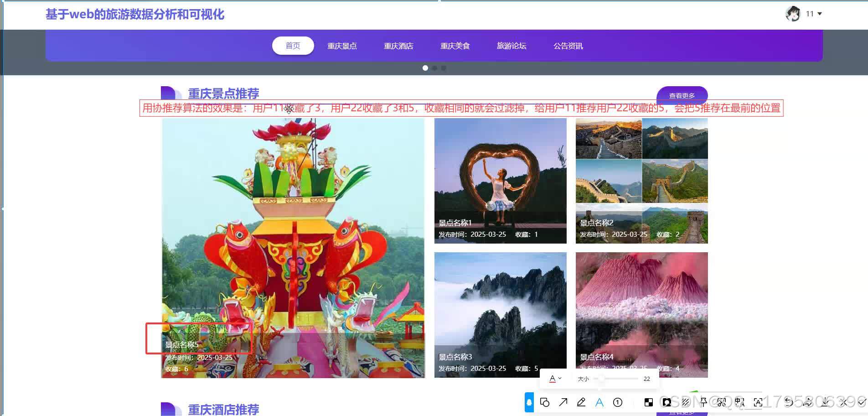Select the step number marker tool
The width and height of the screenshot is (868, 416).
618,403
